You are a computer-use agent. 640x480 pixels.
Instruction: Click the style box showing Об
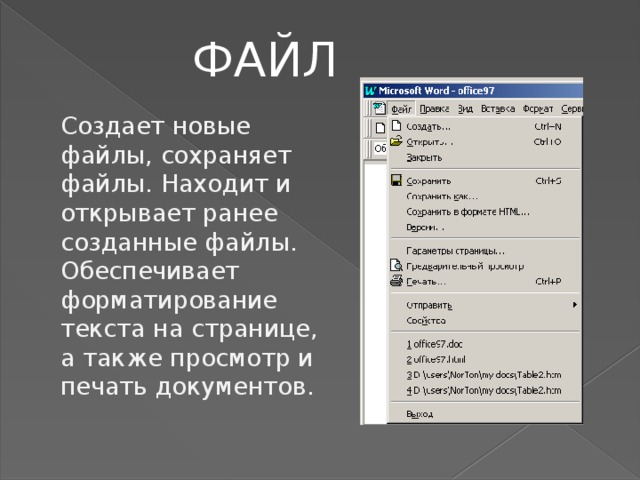pyautogui.click(x=380, y=148)
